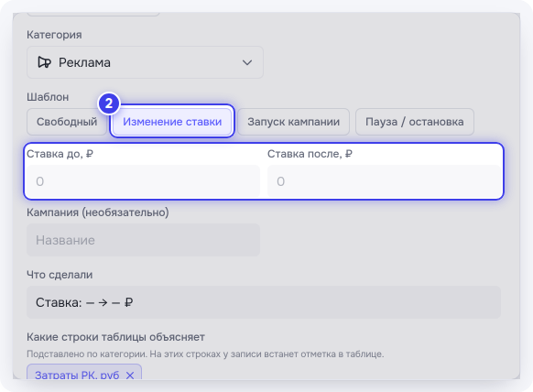
Task: Click the Какие строки таблицы объясняет heading
Action: 115,337
